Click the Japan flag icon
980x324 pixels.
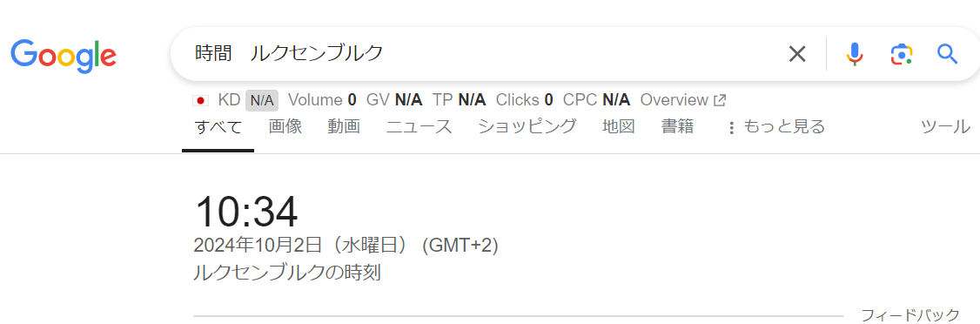coord(201,100)
